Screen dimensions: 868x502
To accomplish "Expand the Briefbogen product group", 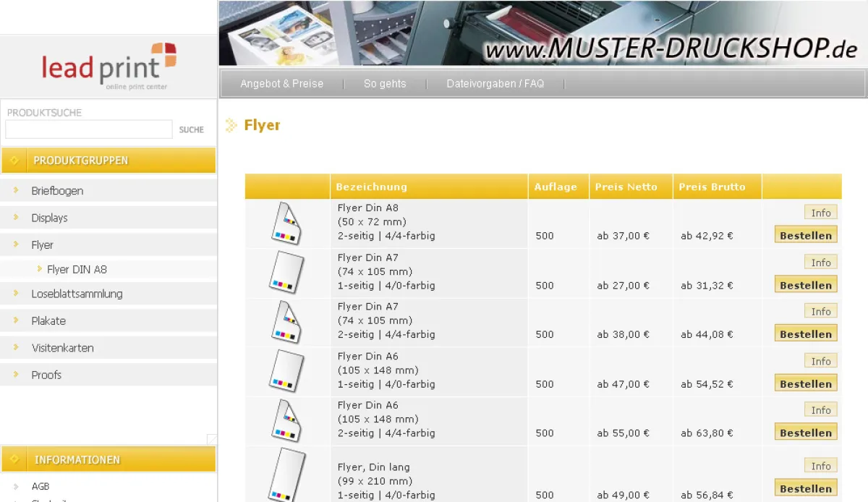I will point(57,191).
